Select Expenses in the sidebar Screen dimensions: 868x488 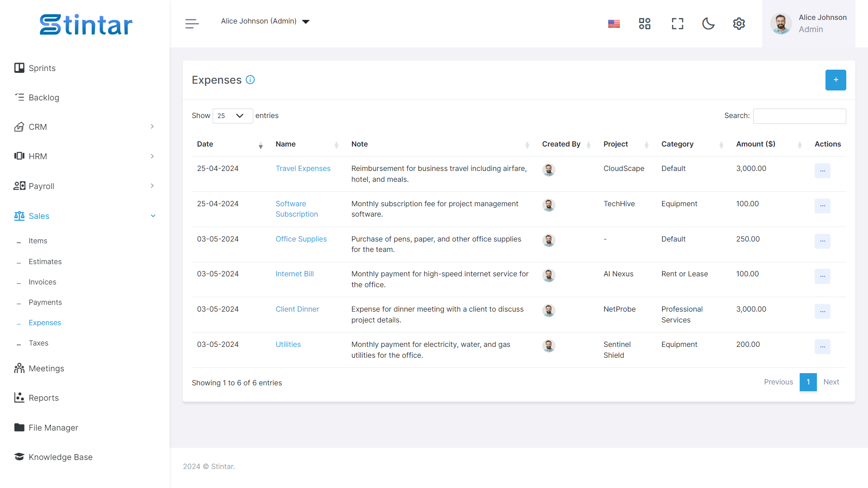[x=45, y=322]
